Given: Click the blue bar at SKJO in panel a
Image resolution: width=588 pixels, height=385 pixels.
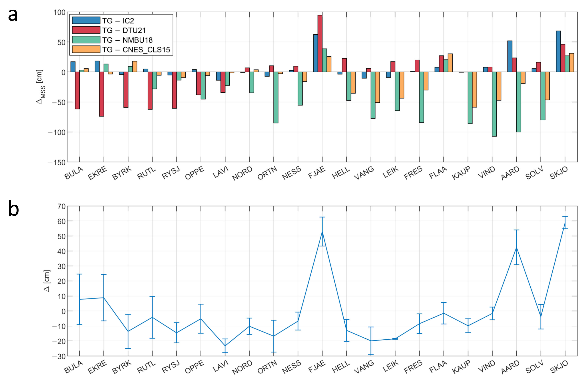Looking at the screenshot, I should click(558, 51).
